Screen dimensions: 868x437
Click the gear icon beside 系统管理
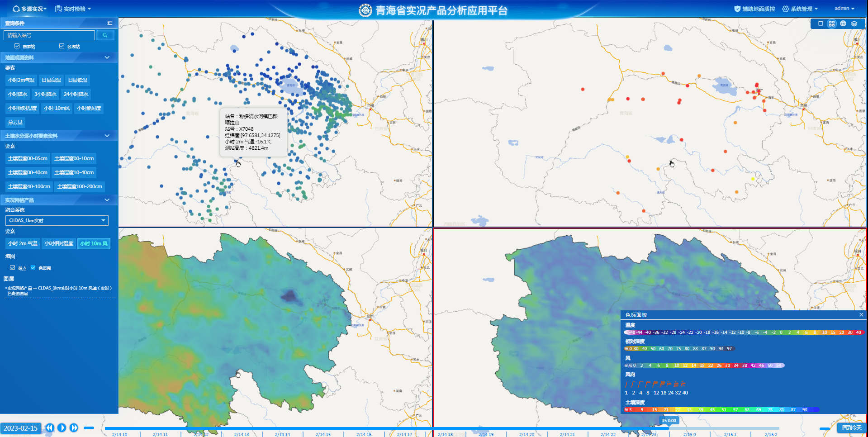pyautogui.click(x=786, y=9)
